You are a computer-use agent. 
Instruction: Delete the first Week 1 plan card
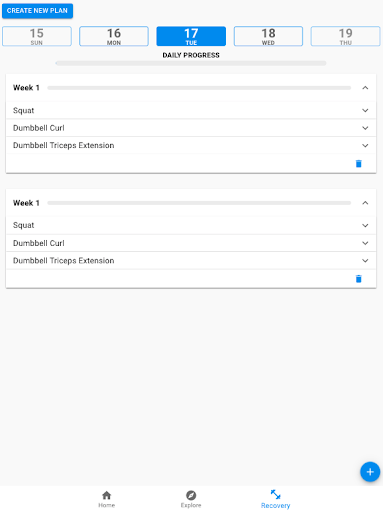(x=358, y=164)
